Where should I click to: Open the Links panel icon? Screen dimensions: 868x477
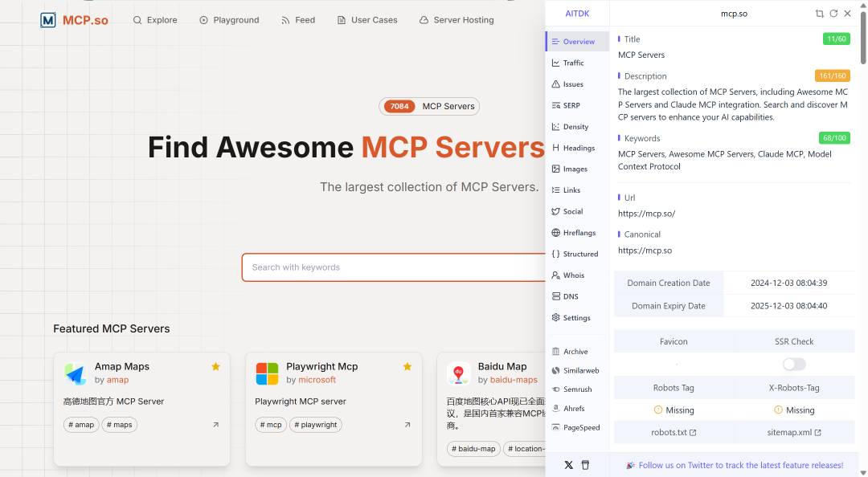point(556,190)
